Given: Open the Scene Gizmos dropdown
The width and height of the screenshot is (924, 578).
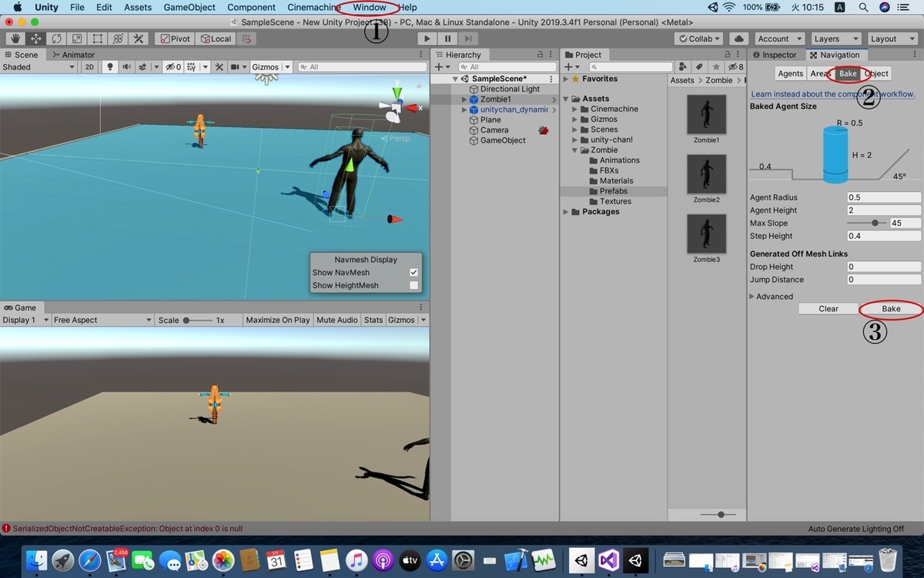Looking at the screenshot, I should click(x=272, y=67).
